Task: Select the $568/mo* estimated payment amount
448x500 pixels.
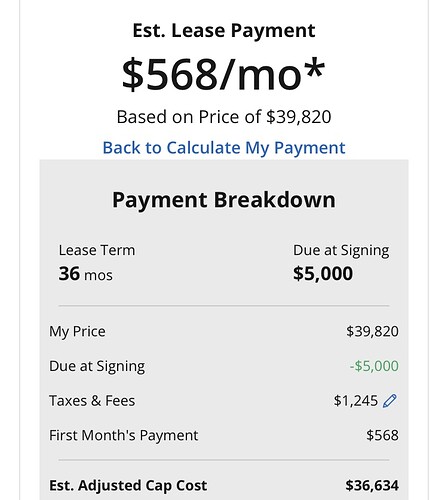Action: 223,74
